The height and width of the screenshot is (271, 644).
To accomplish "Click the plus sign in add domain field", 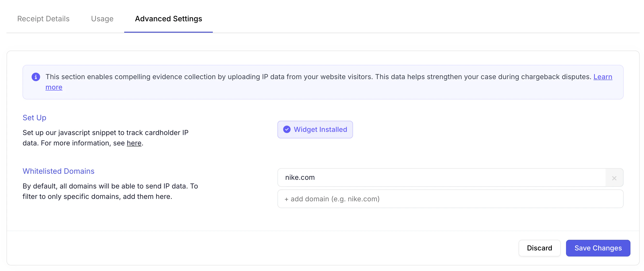I will (x=286, y=199).
